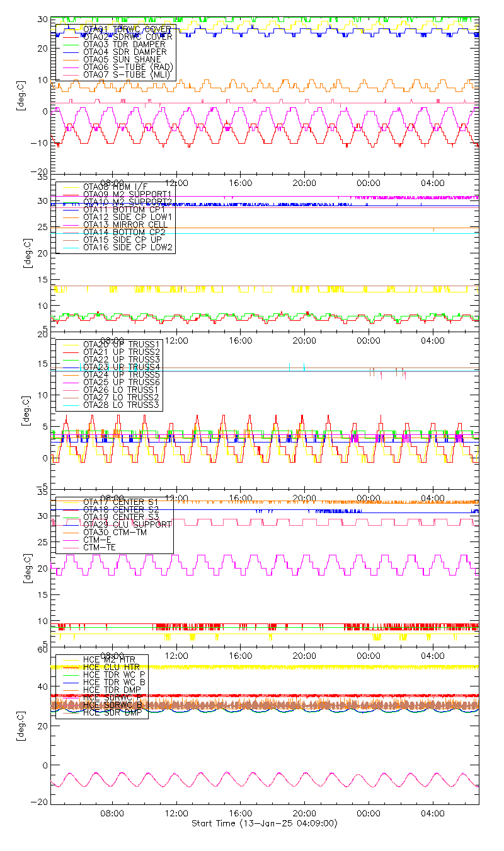Pick the 'OTA28 LO TRUSS3' legend label

122,404
